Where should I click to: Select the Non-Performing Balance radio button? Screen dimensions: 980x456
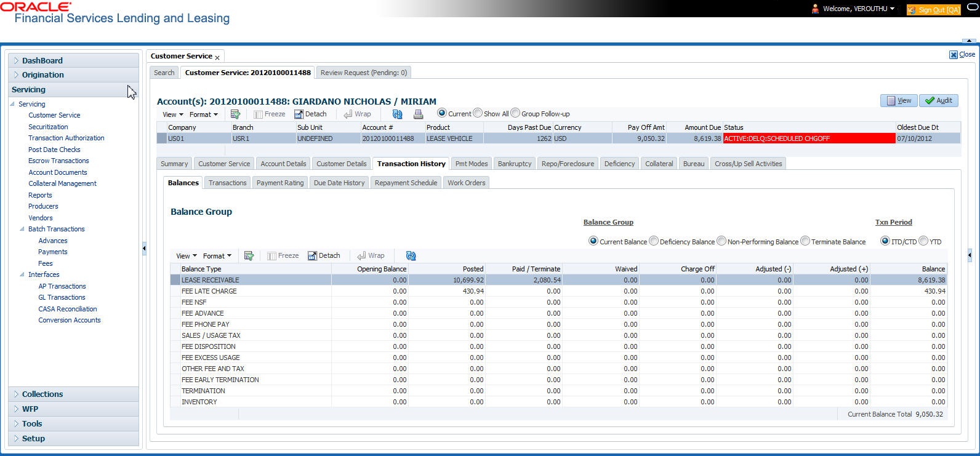pyautogui.click(x=721, y=241)
